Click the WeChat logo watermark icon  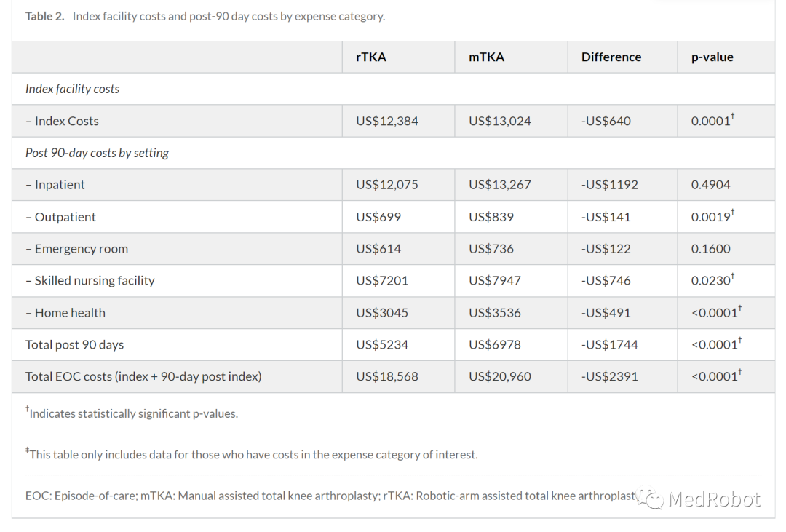click(650, 499)
